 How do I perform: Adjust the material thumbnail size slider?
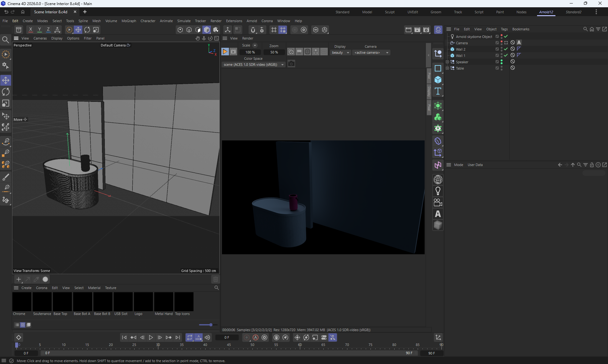[211, 325]
